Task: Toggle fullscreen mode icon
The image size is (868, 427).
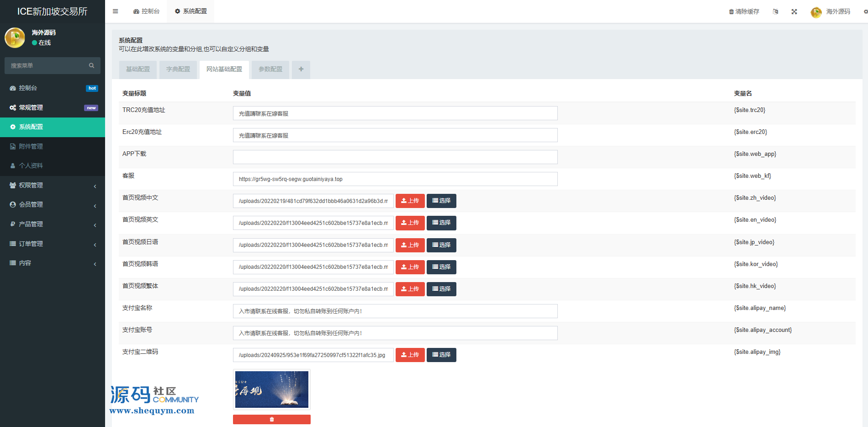Action: coord(794,11)
